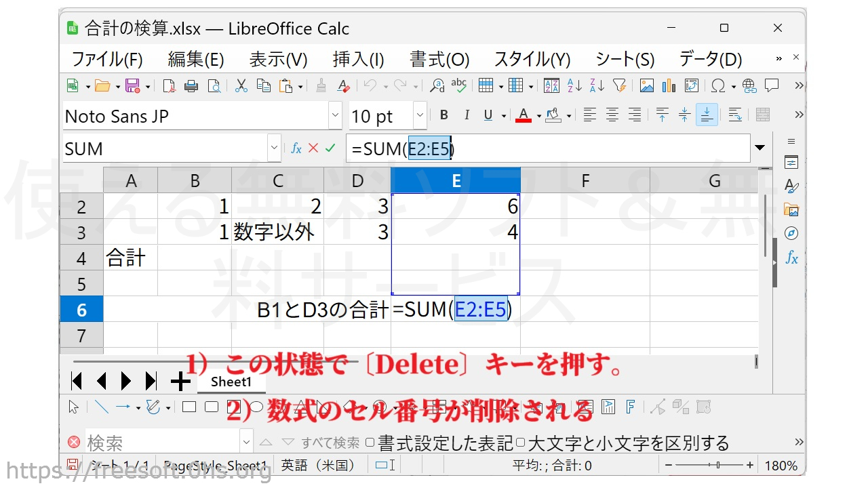Cancel formula with red X icon
The image size is (868, 488).
313,148
